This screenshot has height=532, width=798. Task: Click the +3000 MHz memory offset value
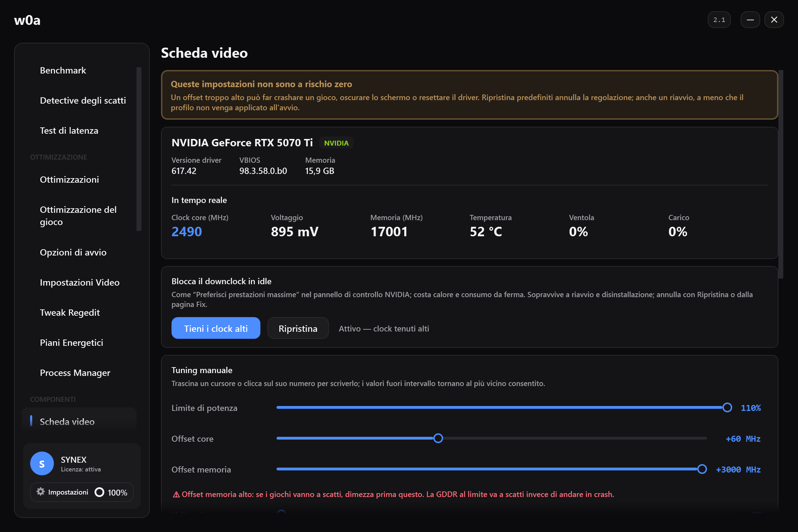[738, 470]
